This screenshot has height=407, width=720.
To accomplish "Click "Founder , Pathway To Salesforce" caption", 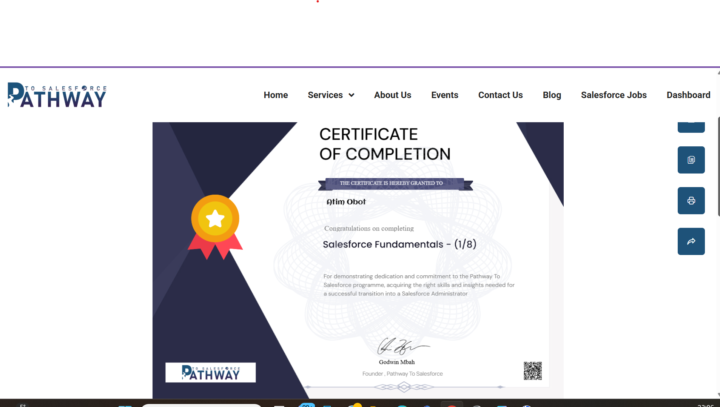I will (x=403, y=373).
